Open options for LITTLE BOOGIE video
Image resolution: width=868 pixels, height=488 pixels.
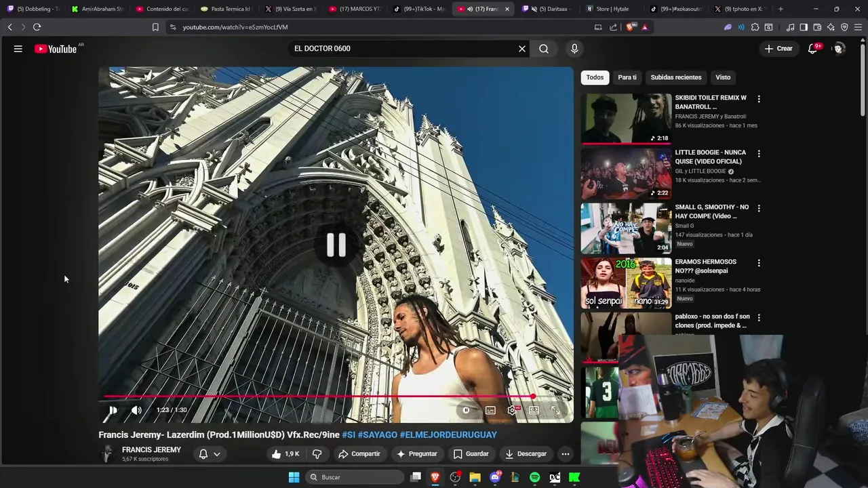click(x=759, y=154)
